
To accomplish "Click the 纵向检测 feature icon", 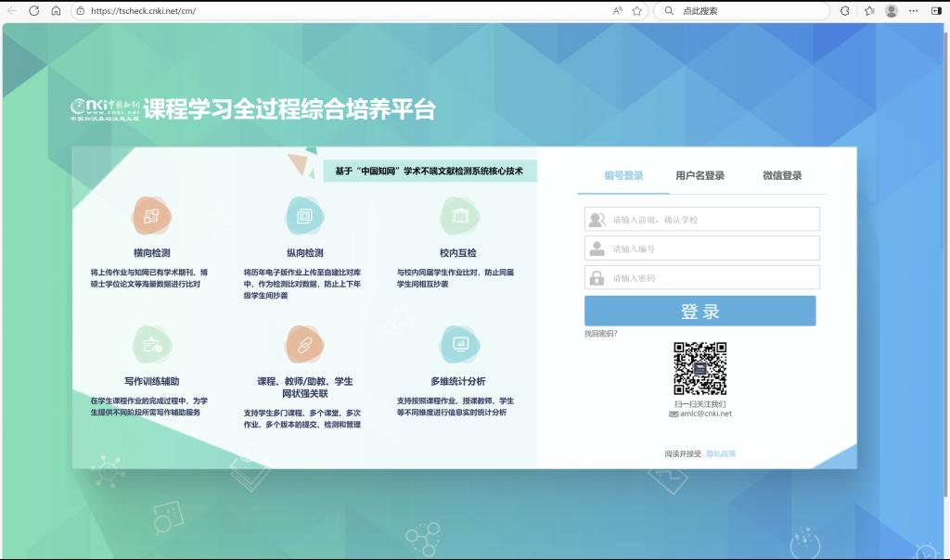I will click(304, 216).
